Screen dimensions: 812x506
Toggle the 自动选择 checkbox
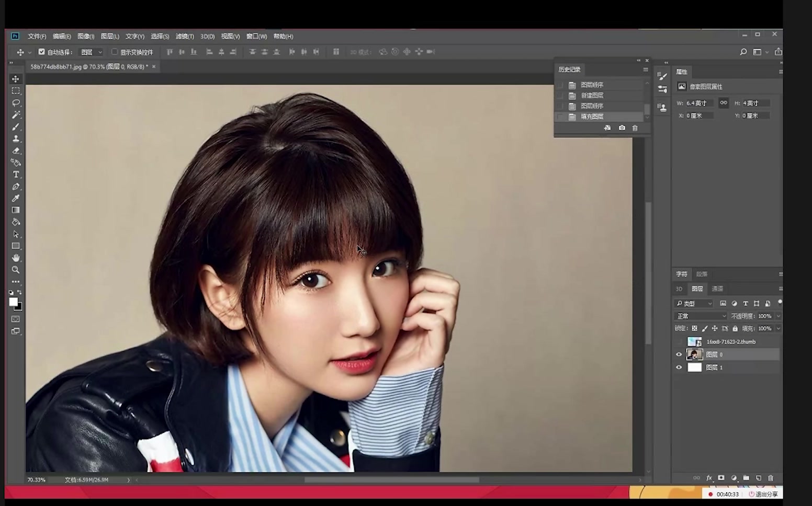(x=42, y=52)
